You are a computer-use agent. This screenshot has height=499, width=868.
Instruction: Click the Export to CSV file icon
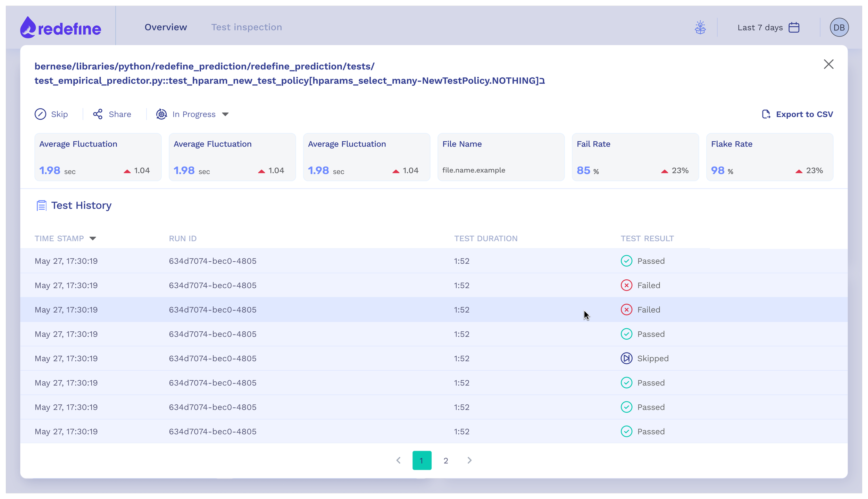pos(766,114)
